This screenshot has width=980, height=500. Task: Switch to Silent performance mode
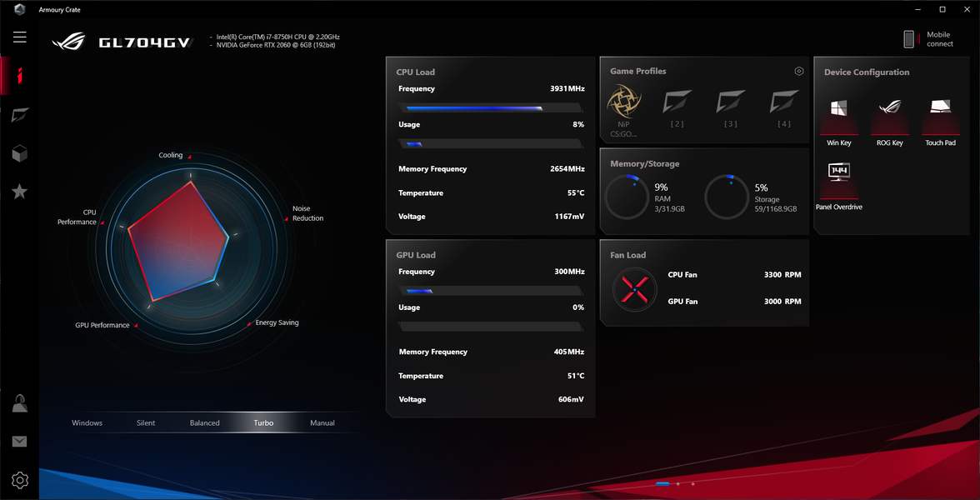click(146, 423)
